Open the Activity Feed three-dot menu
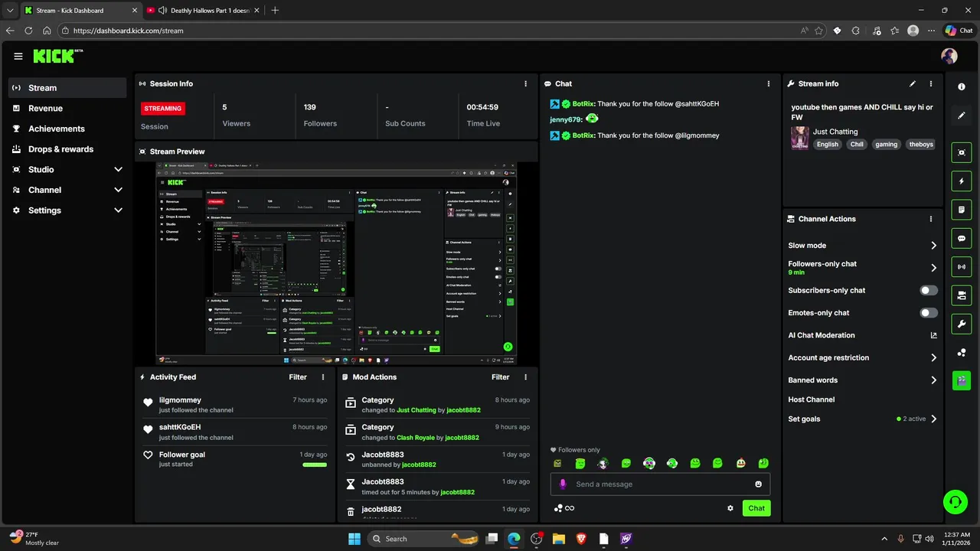This screenshot has width=980, height=551. point(323,377)
